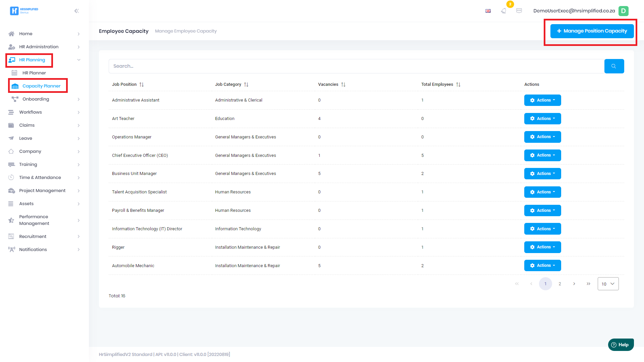Open the Help button
Viewport: 644px width, 362px height.
[621, 345]
